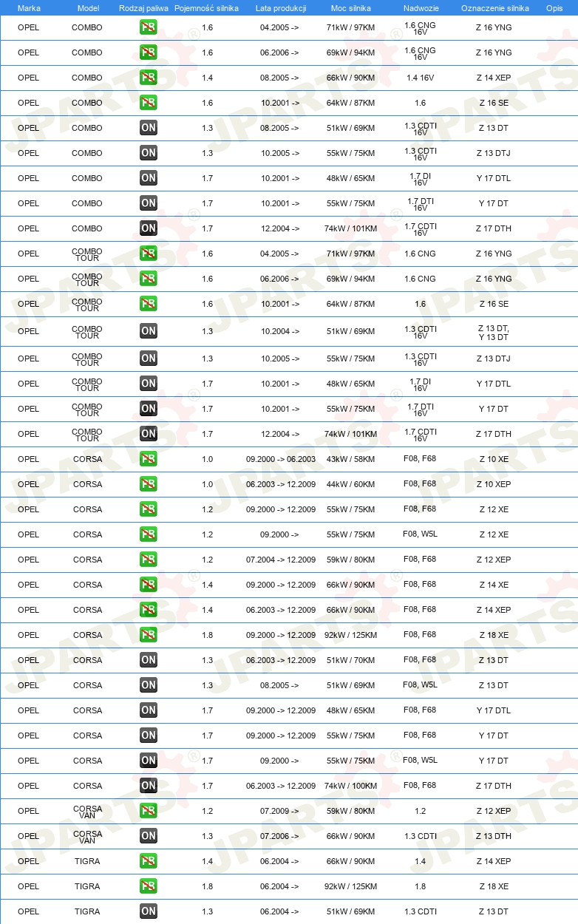Click the '07.2006 ->' production date cell
Viewport: 578px width, 924px height.
[280, 836]
